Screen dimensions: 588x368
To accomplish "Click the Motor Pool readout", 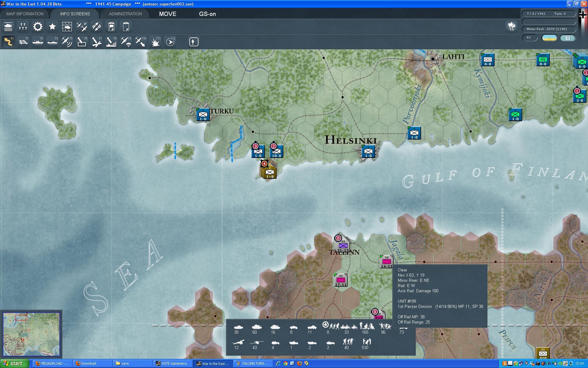I will tap(548, 29).
